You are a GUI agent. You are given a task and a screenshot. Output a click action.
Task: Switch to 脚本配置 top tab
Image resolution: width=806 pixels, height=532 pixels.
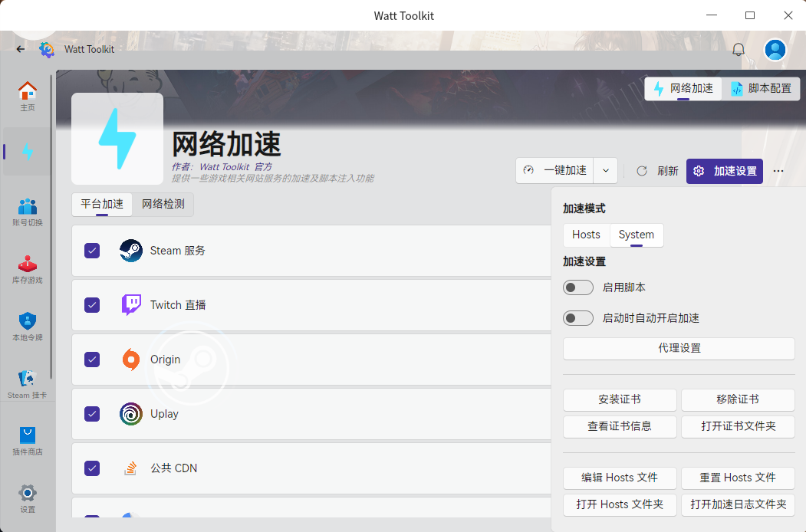(762, 88)
